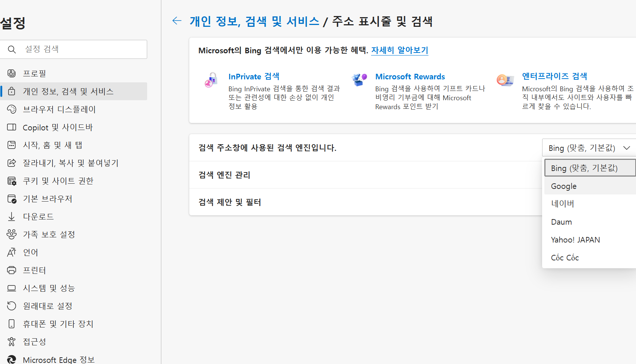The height and width of the screenshot is (364, 636).
Task: Open the 엔터프라이즈 검색 heading link
Action: click(554, 76)
